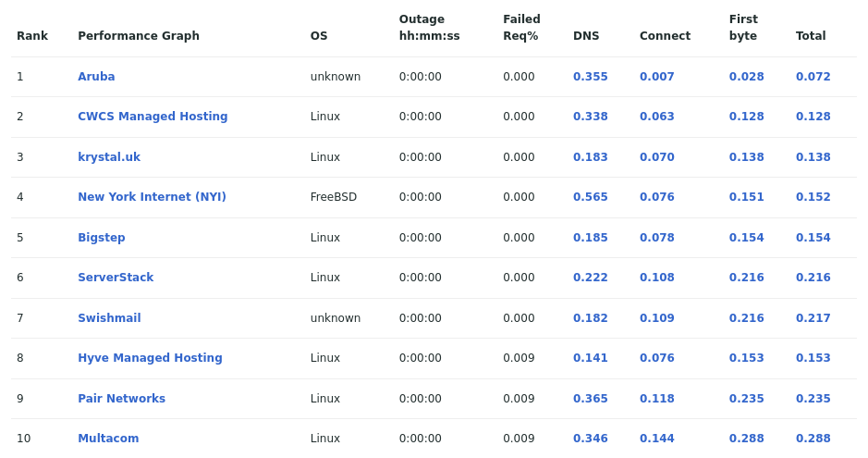Click DNS column header
Image resolution: width=868 pixels, height=458 pixels.
click(x=586, y=35)
